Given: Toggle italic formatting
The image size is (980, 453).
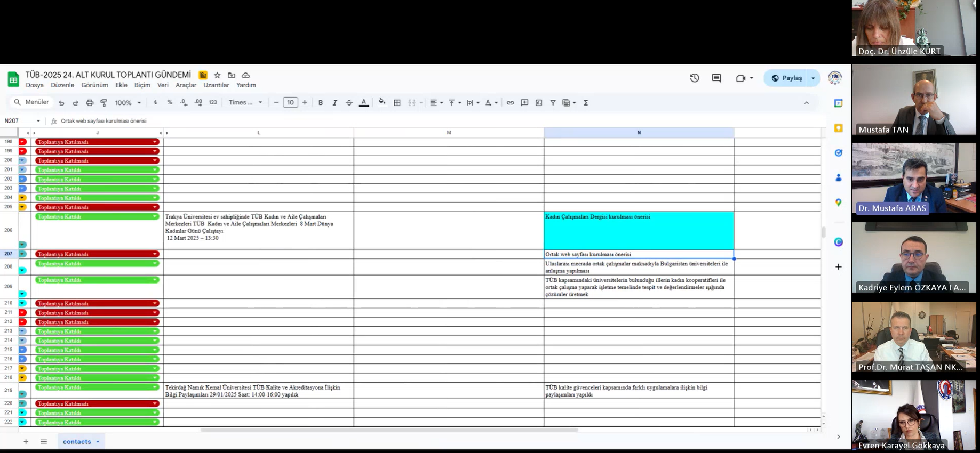Looking at the screenshot, I should tap(334, 103).
